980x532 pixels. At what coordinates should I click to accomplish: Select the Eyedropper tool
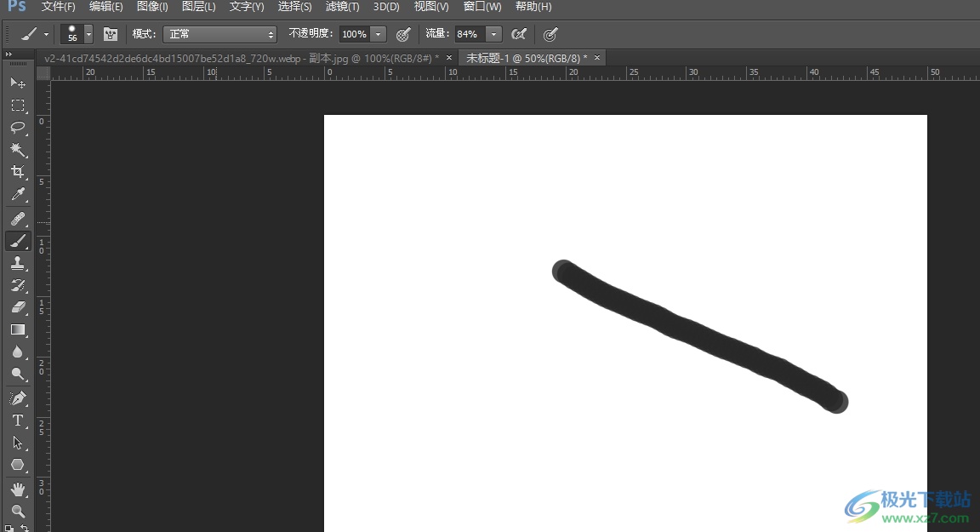point(18,194)
